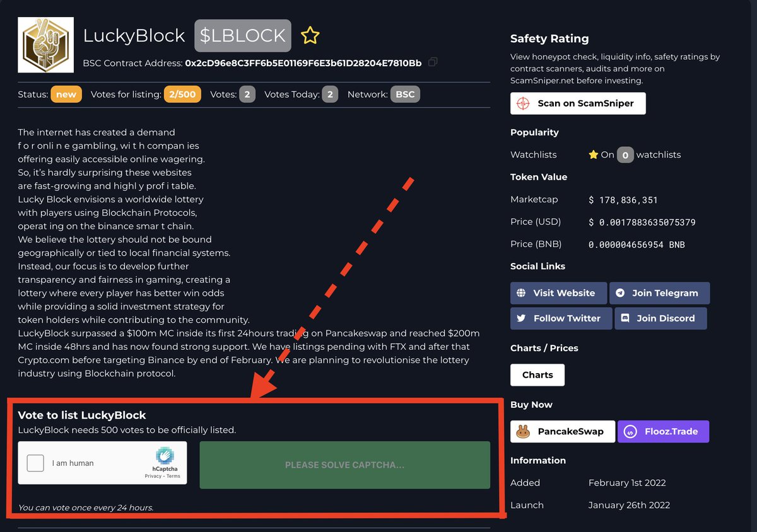Click the 'new' status badge
This screenshot has width=757, height=532.
pyautogui.click(x=66, y=95)
